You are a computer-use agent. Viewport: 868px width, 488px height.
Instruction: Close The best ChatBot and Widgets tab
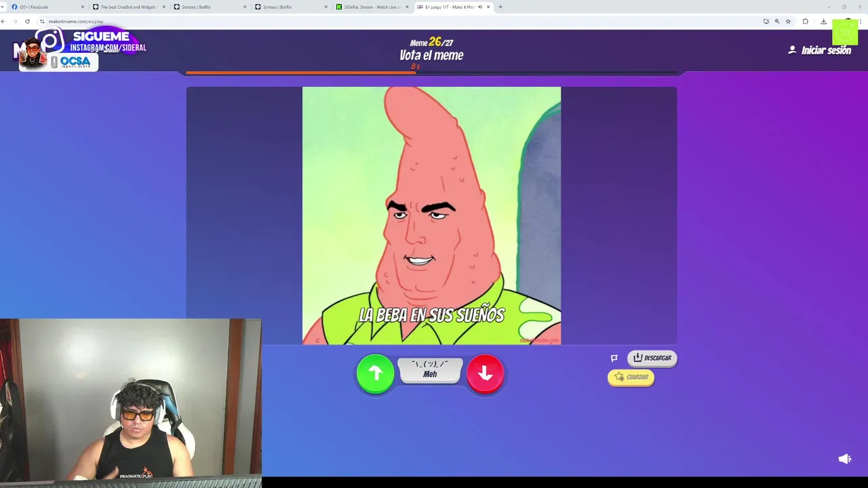163,7
